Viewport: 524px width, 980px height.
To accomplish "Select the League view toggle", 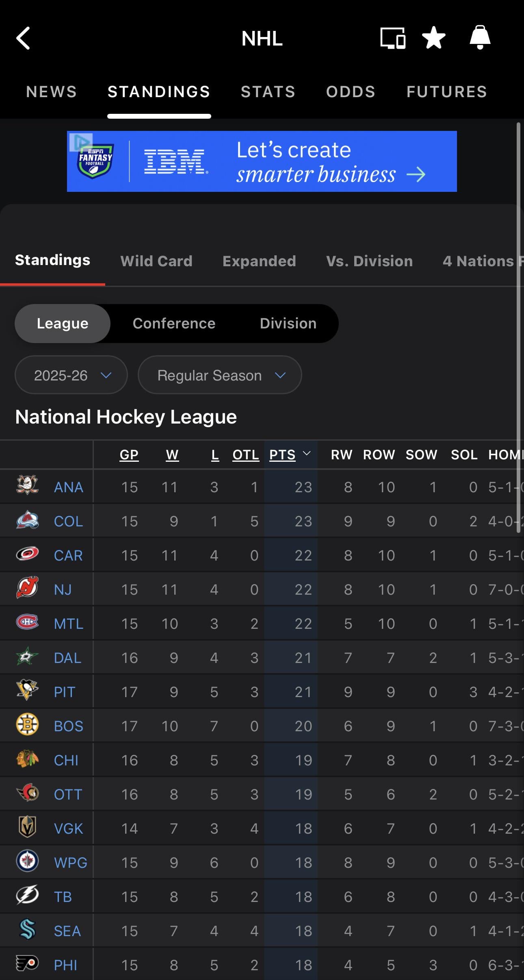I will point(63,324).
